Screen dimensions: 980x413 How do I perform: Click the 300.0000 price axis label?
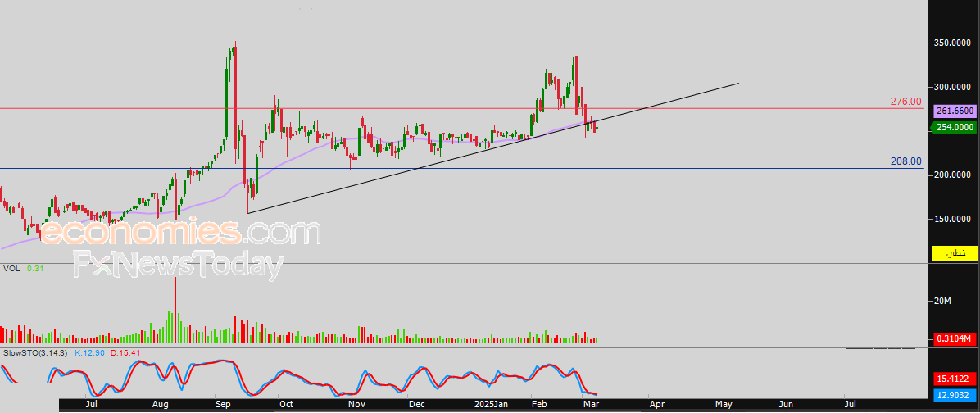[953, 88]
